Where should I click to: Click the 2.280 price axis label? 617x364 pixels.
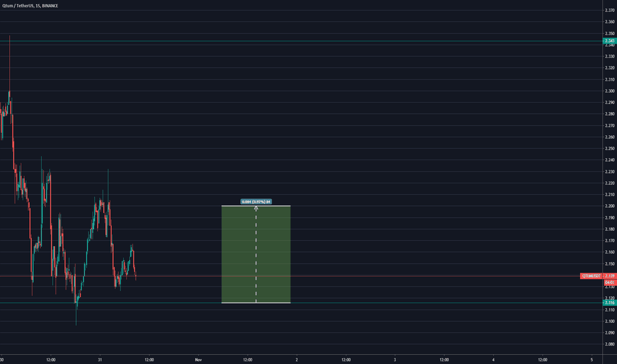pos(610,114)
